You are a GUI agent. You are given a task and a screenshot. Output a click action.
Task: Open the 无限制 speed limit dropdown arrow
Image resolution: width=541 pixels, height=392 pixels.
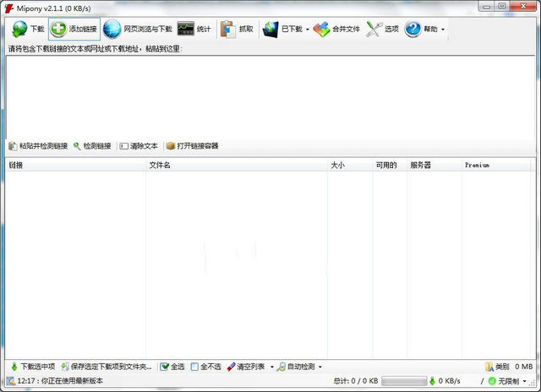tap(524, 381)
